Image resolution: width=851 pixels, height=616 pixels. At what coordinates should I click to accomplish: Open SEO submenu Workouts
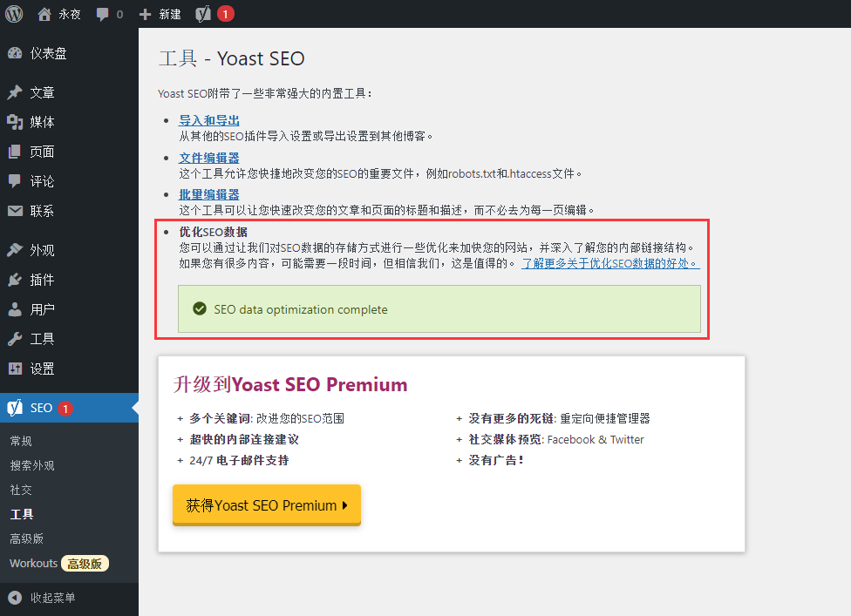[x=34, y=564]
